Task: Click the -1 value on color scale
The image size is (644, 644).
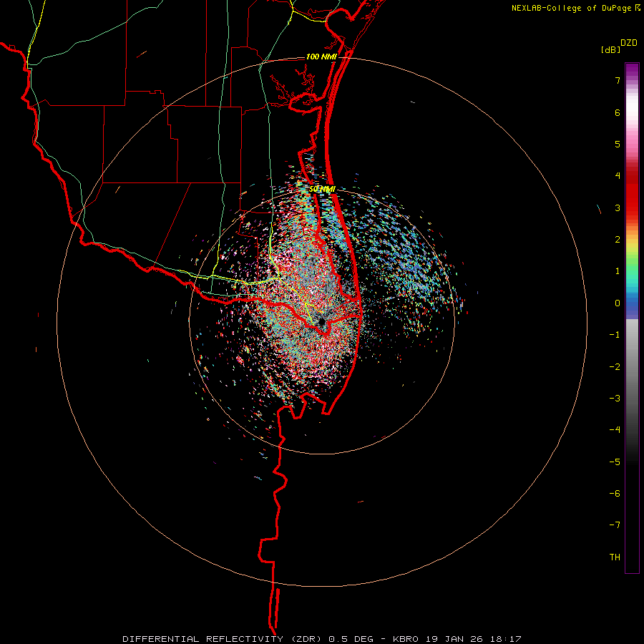Action: (615, 335)
